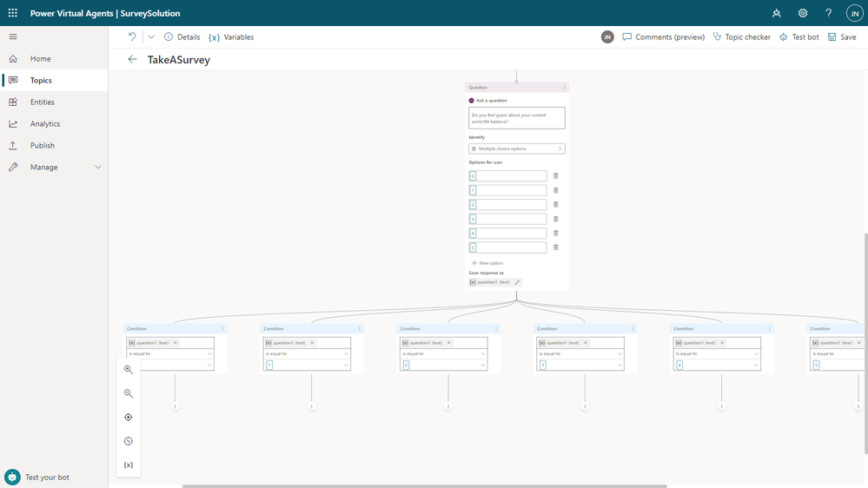Open options menu of the Condition with value 2
Viewport: 868px width, 488px height.
(496, 328)
